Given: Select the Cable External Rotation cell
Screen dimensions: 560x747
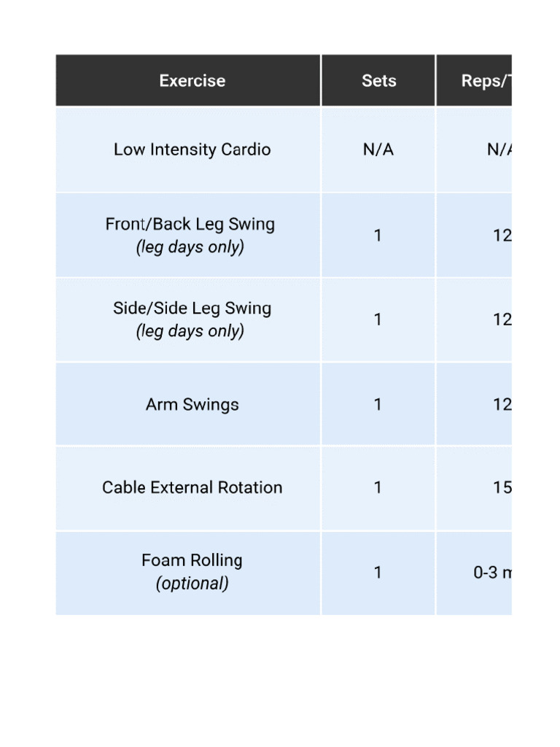Looking at the screenshot, I should click(x=192, y=487).
